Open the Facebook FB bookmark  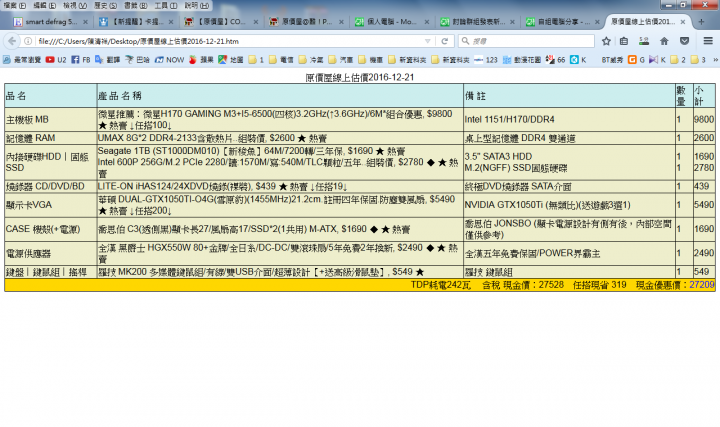[81, 60]
